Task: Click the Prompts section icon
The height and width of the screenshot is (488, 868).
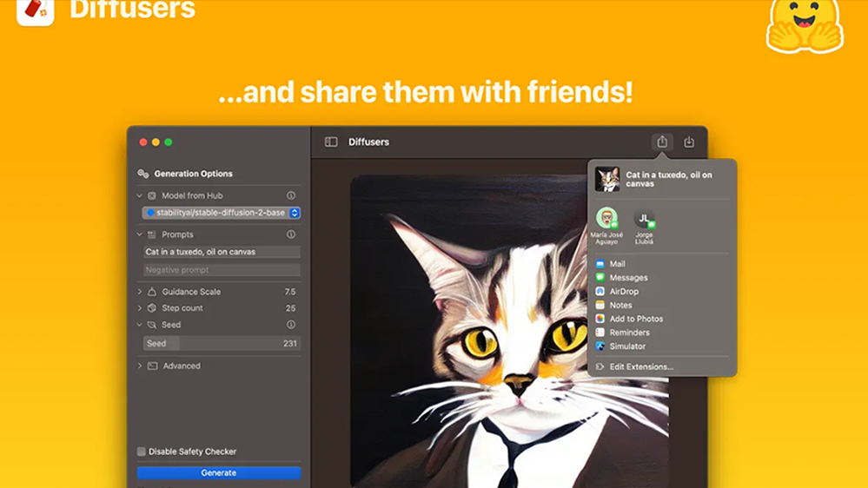Action: tap(152, 234)
